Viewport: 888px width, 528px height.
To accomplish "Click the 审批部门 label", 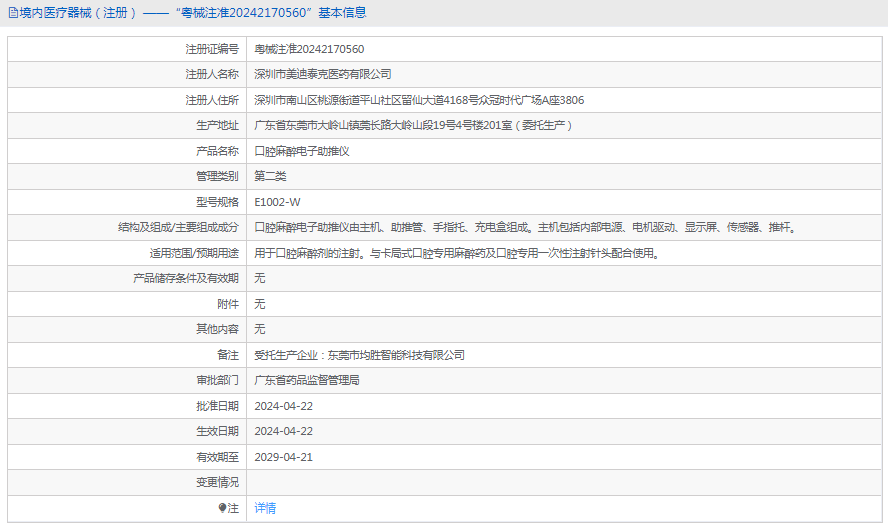I will tap(217, 380).
